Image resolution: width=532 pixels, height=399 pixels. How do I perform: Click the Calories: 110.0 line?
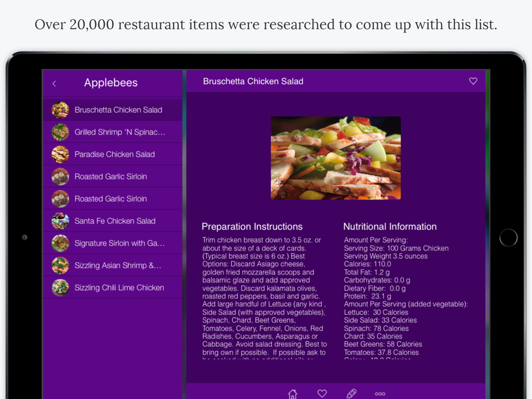point(368,264)
